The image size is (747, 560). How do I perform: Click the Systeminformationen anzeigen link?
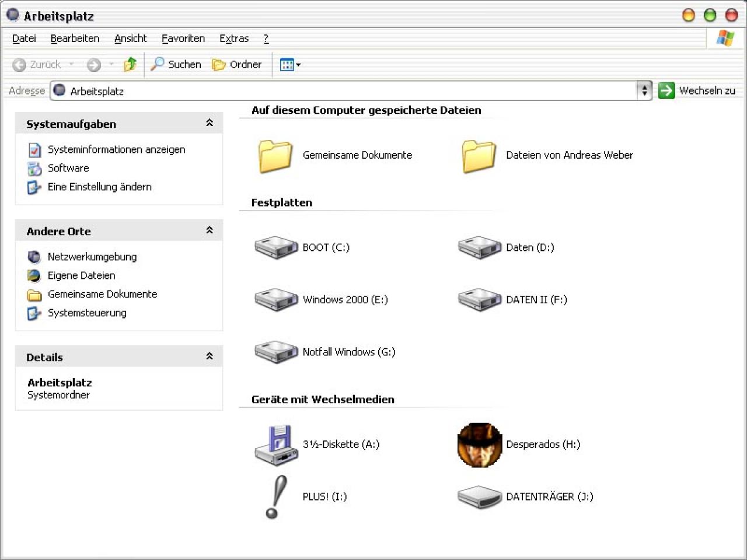pyautogui.click(x=117, y=150)
